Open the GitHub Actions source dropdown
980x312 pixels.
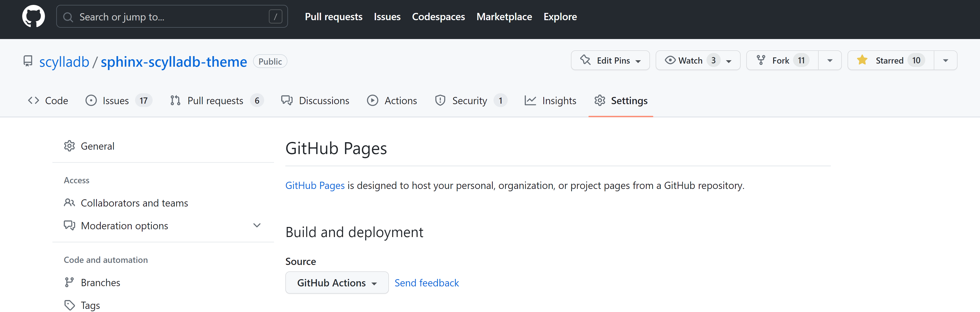coord(337,282)
